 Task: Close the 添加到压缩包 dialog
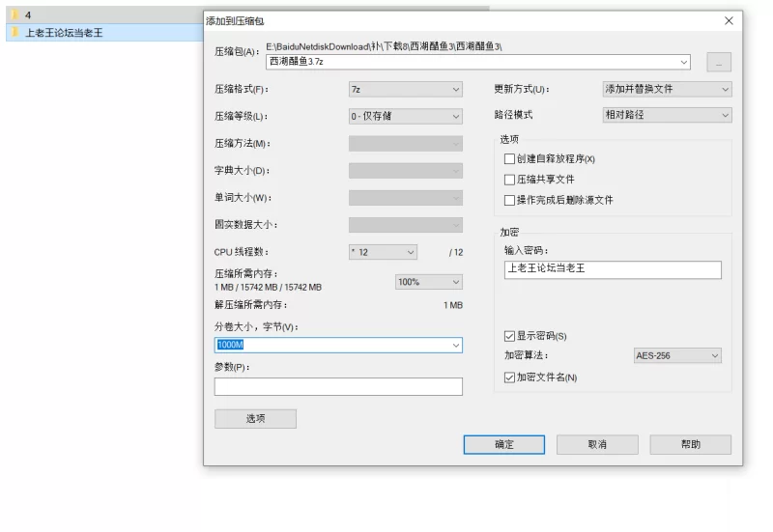(729, 20)
